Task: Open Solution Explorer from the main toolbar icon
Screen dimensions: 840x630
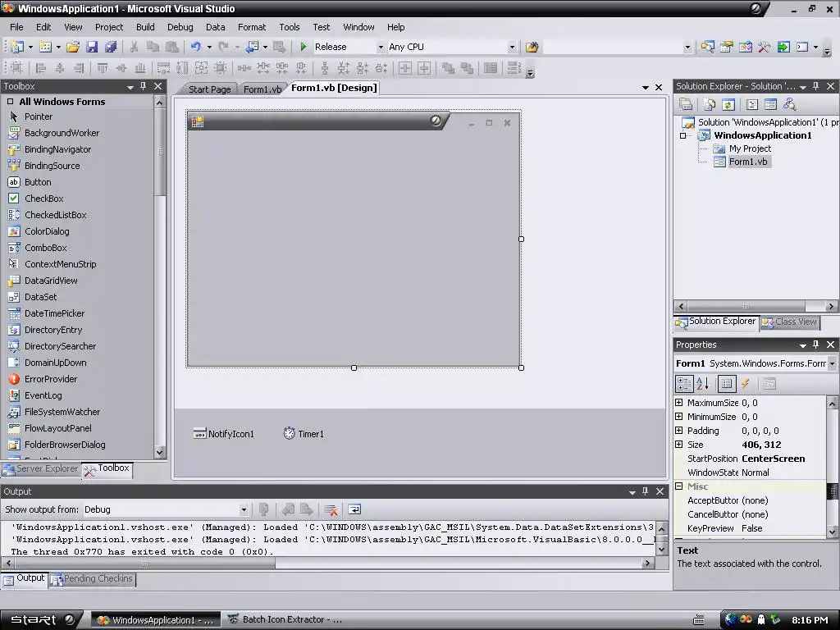Action: (x=707, y=47)
